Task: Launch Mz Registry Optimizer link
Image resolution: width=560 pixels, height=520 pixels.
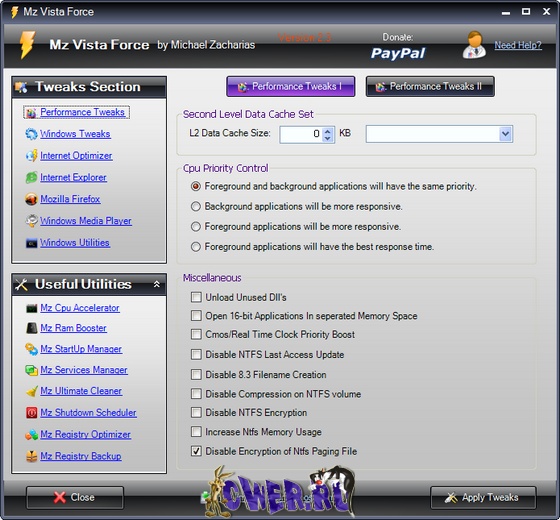Action: 85,435
